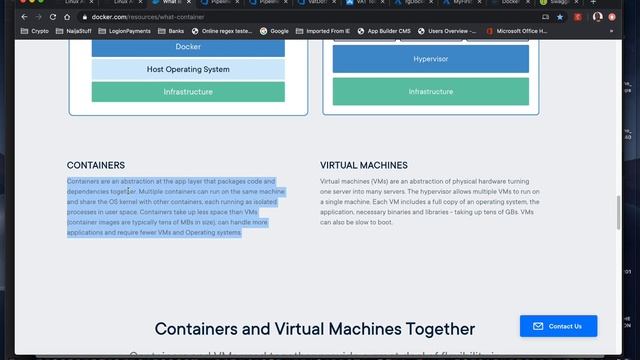The height and width of the screenshot is (360, 640).
Task: Click the VIRTUAL MACHINES heading
Action: pos(364,165)
